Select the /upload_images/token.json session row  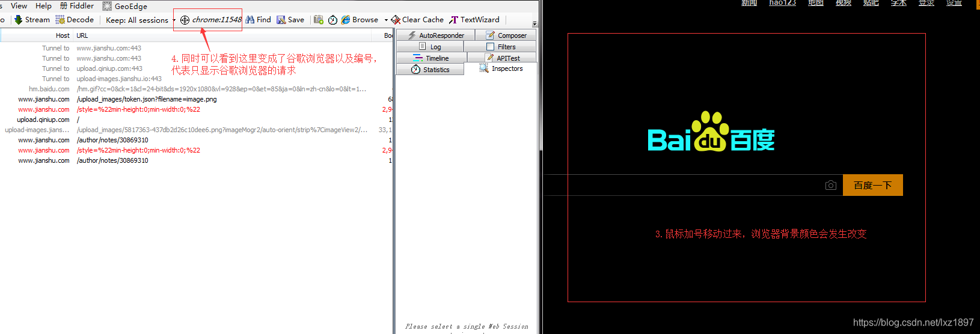195,99
